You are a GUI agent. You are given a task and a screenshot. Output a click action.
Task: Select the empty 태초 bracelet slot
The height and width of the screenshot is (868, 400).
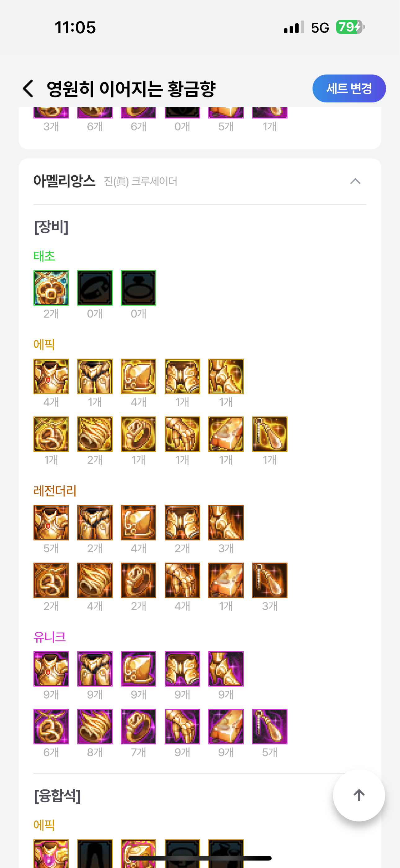(95, 288)
